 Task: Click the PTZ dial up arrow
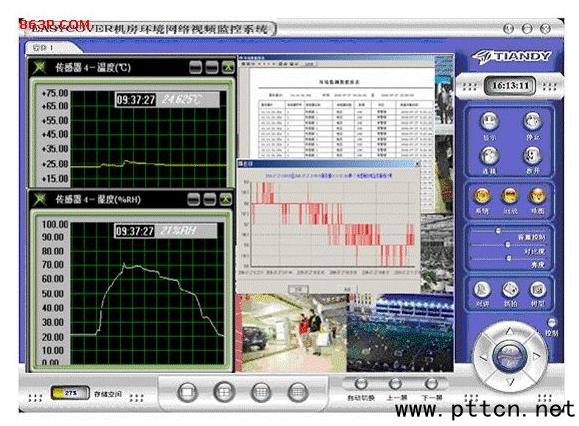(509, 331)
